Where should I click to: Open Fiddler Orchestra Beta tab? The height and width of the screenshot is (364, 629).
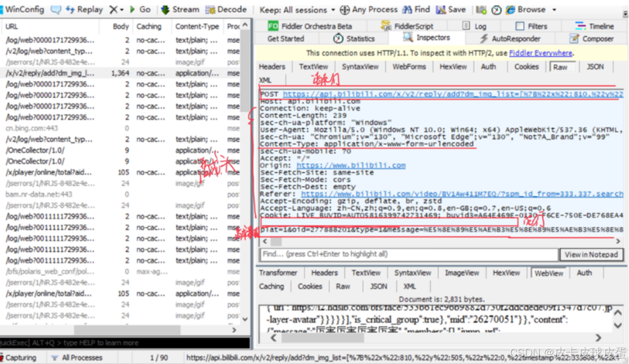click(x=310, y=26)
